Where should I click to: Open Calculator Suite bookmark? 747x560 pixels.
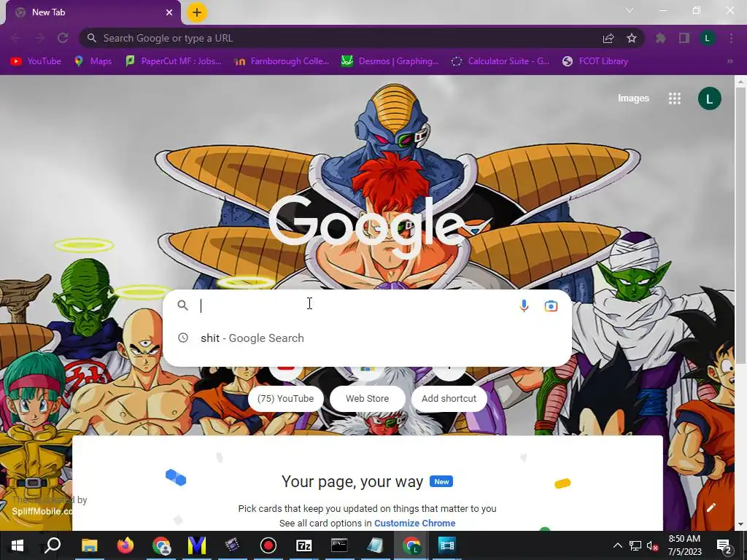point(500,61)
